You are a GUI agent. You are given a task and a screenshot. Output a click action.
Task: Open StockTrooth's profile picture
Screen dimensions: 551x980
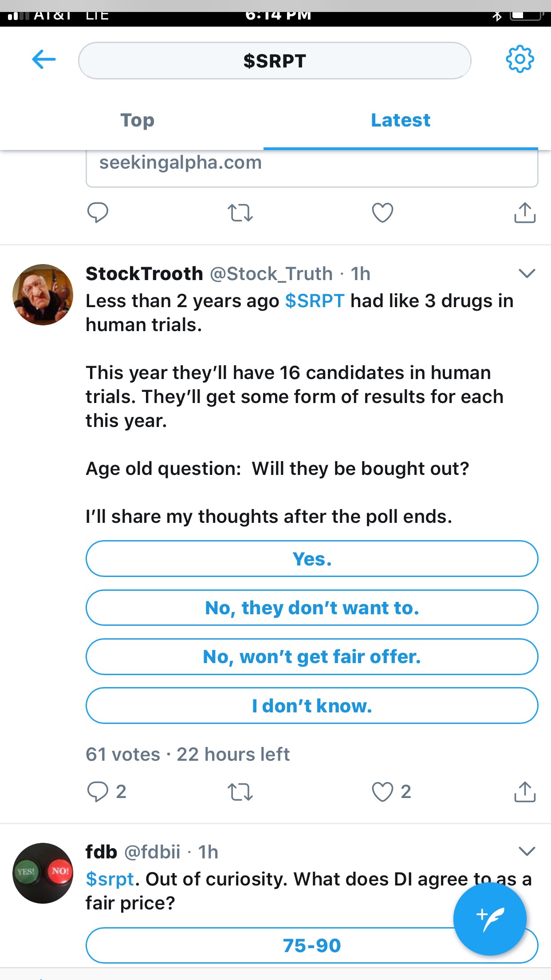(x=43, y=295)
